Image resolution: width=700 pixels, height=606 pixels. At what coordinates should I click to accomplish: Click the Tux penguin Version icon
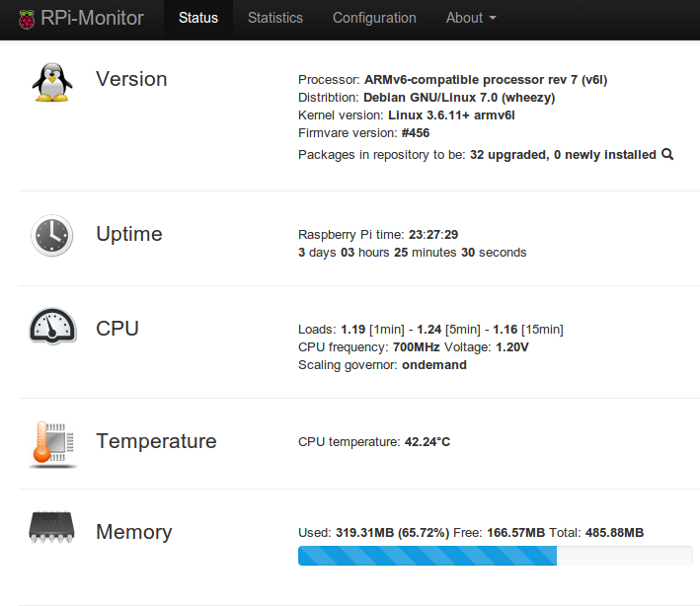[52, 82]
